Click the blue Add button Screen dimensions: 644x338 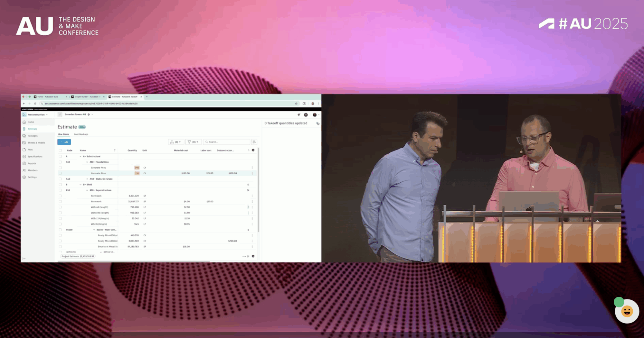pyautogui.click(x=64, y=142)
